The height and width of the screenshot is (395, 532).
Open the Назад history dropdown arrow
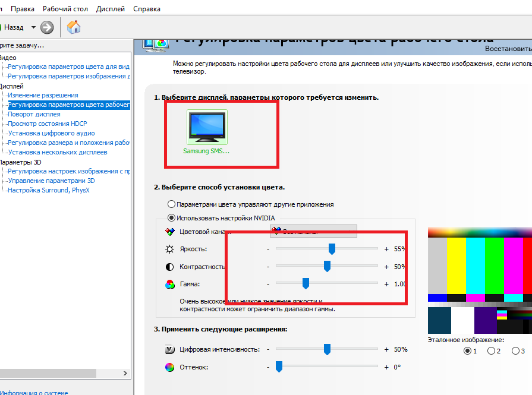tap(33, 27)
